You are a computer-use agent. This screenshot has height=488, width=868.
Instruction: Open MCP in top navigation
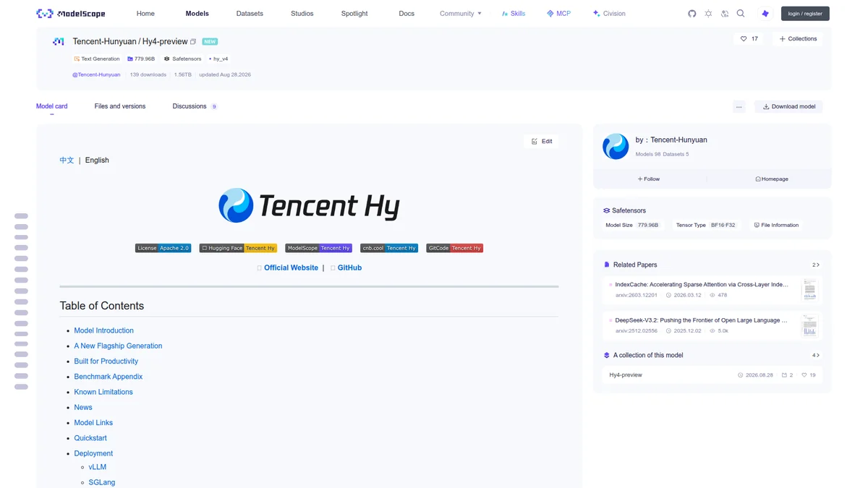pyautogui.click(x=558, y=14)
